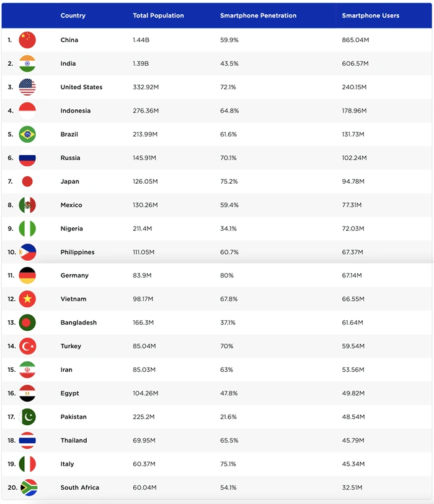Click the Philippines flag icon
Screen dimensions: 434x504
(x=27, y=252)
